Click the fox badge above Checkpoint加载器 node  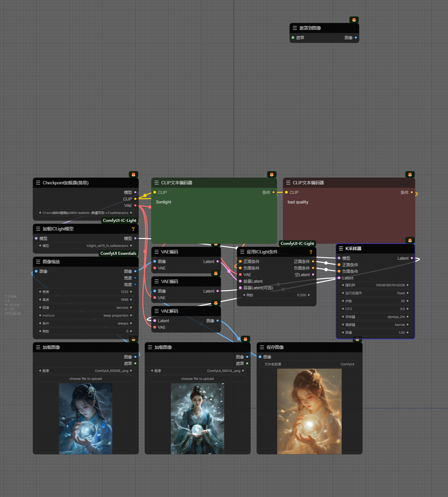[133, 174]
